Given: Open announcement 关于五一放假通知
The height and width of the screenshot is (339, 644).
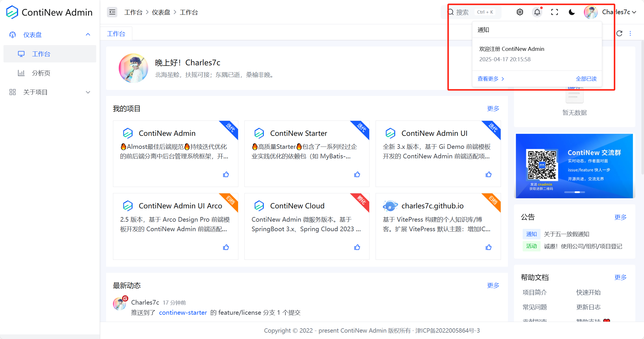Looking at the screenshot, I should pyautogui.click(x=567, y=234).
